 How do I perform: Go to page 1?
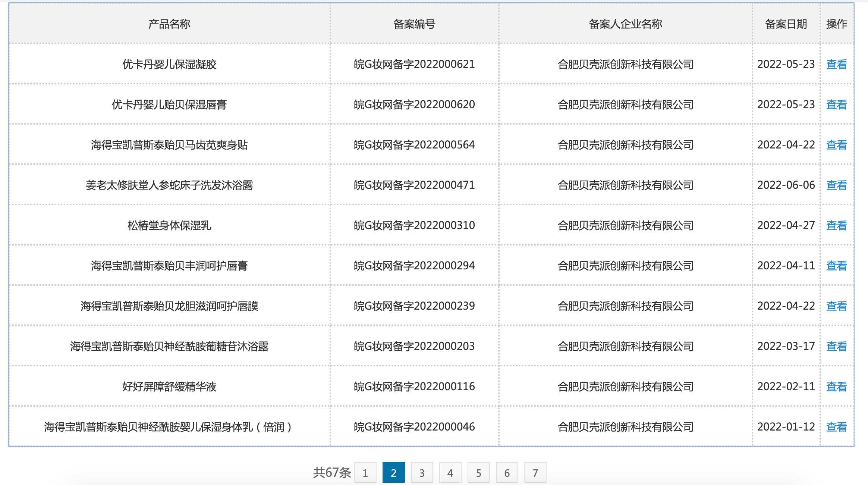[x=365, y=473]
